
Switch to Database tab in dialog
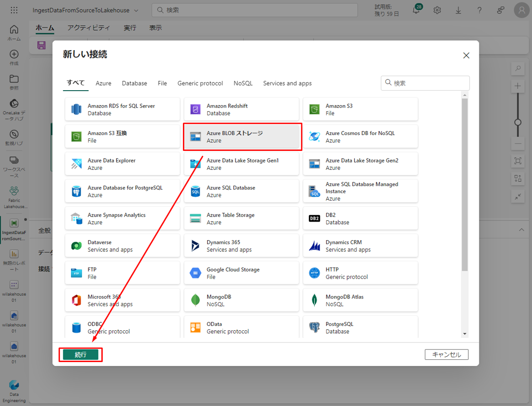(134, 83)
